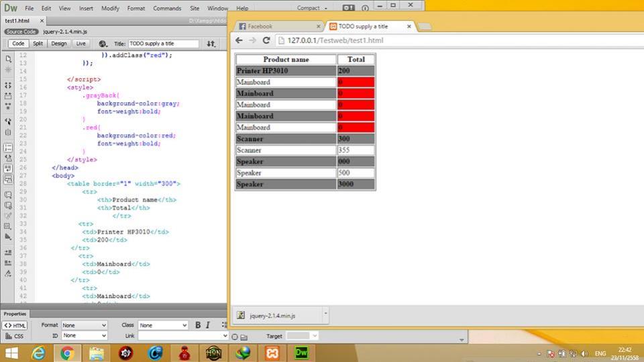Open the Commands menu
Screen dimensions: 644x362
pyautogui.click(x=167, y=8)
